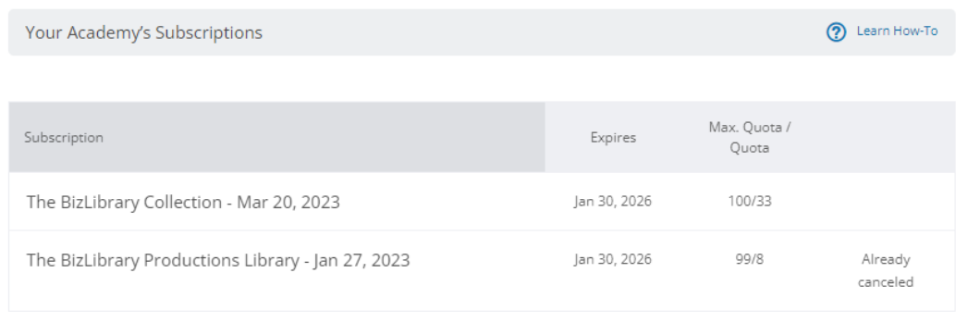Select the 99/8 quota value

click(750, 259)
